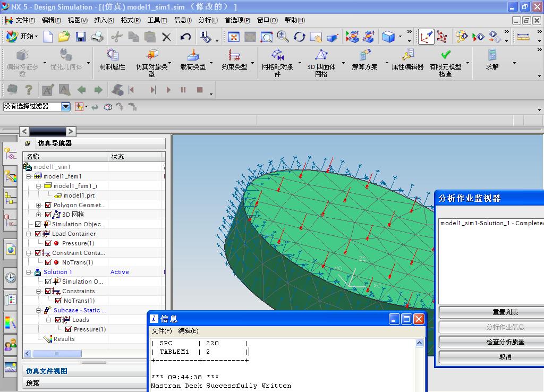
Task: Click the 材料属性 material properties icon
Action: (112, 55)
